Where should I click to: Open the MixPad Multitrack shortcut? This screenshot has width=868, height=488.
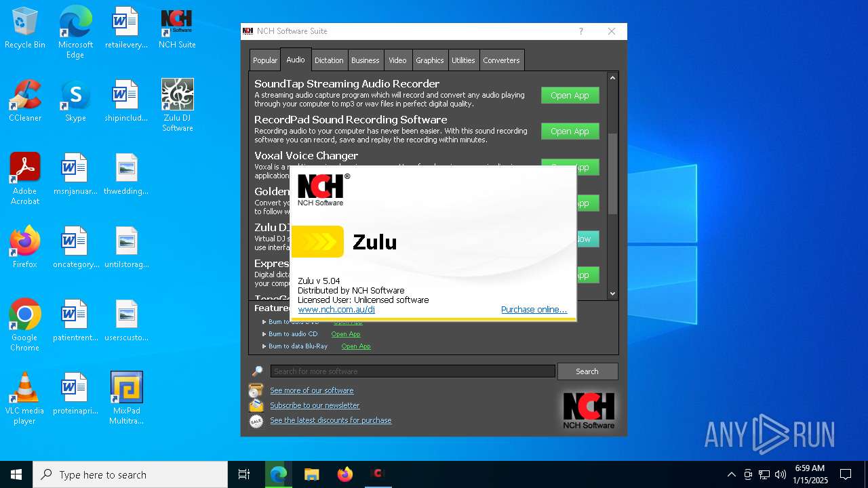126,398
